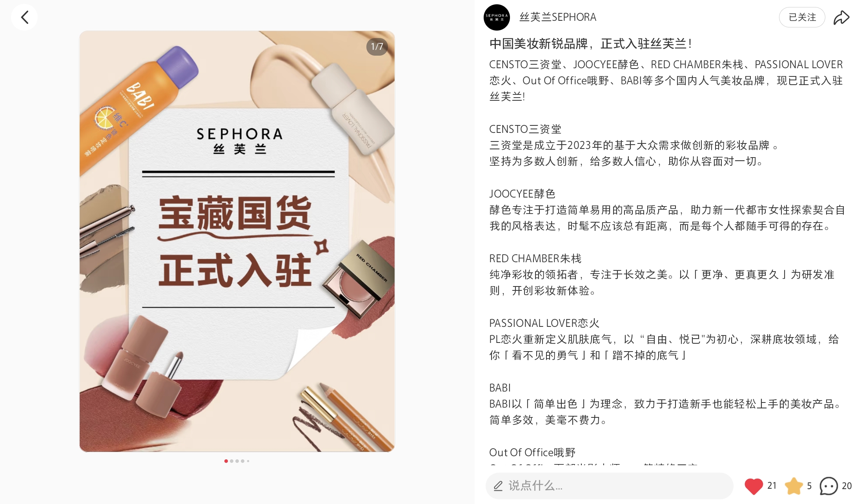The height and width of the screenshot is (504, 863).
Task: Open the Sephora profile avatar
Action: (x=497, y=17)
